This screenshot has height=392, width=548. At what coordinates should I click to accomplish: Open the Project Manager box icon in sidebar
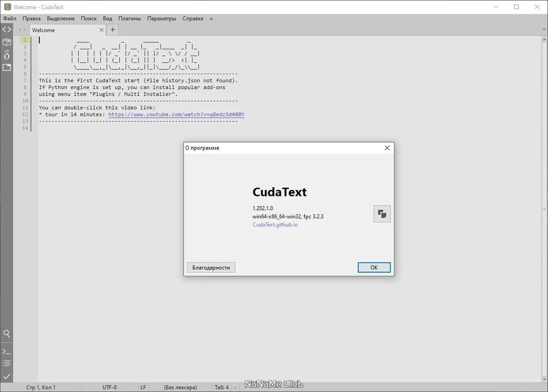pyautogui.click(x=6, y=42)
